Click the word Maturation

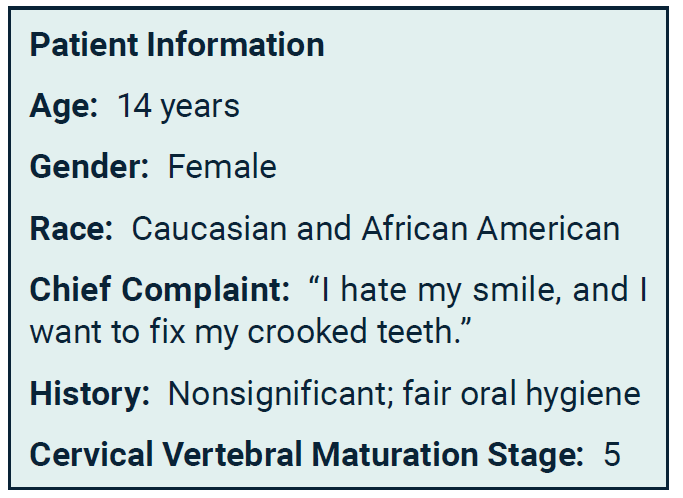[395, 454]
